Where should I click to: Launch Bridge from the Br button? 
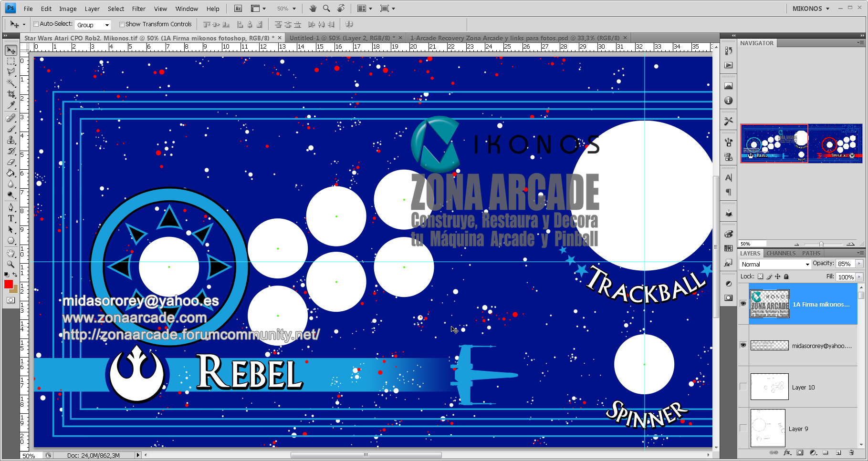click(x=238, y=9)
